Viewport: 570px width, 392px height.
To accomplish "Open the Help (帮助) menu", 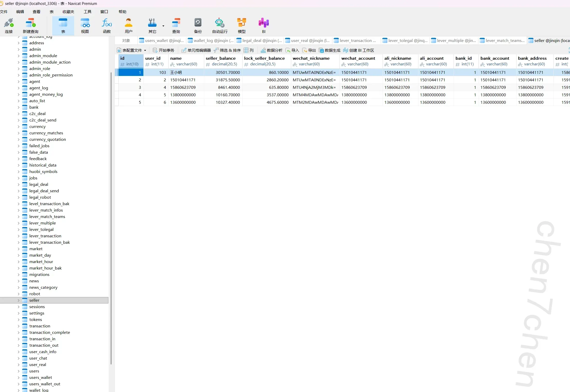I will pos(123,12).
